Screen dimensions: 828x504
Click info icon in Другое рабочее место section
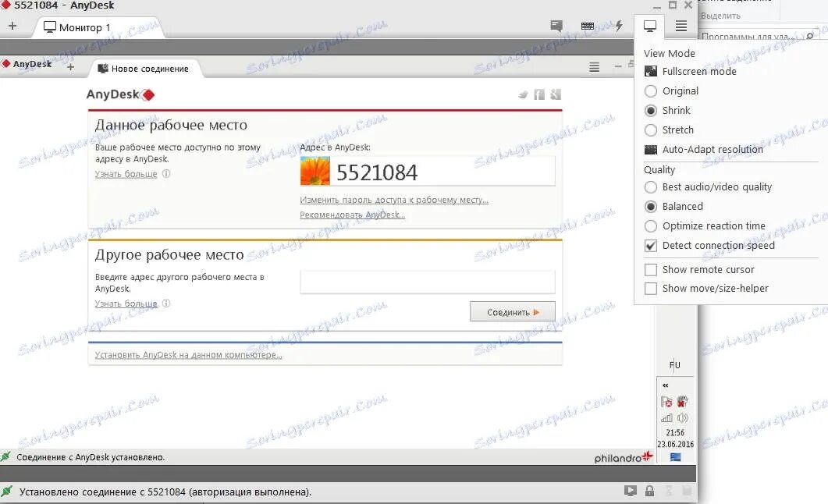[166, 303]
